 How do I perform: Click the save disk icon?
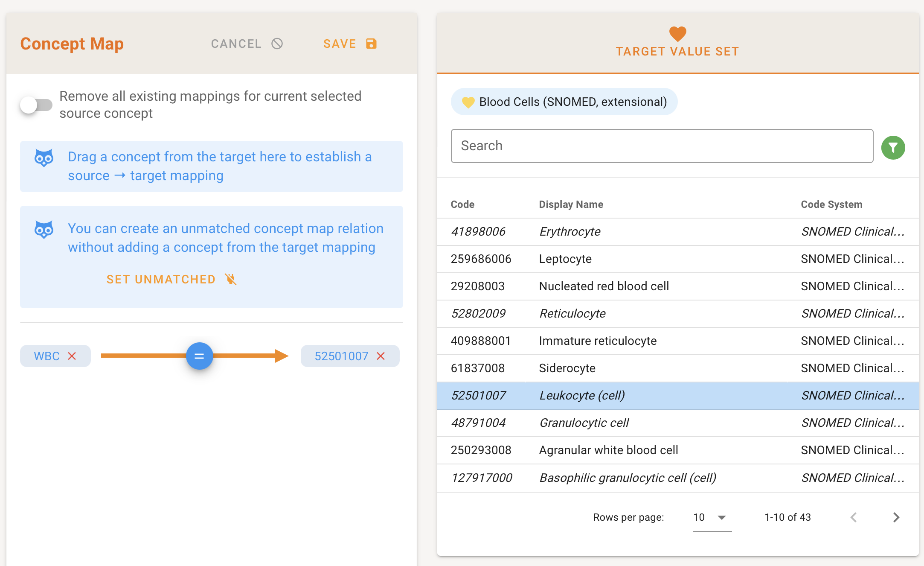coord(371,44)
